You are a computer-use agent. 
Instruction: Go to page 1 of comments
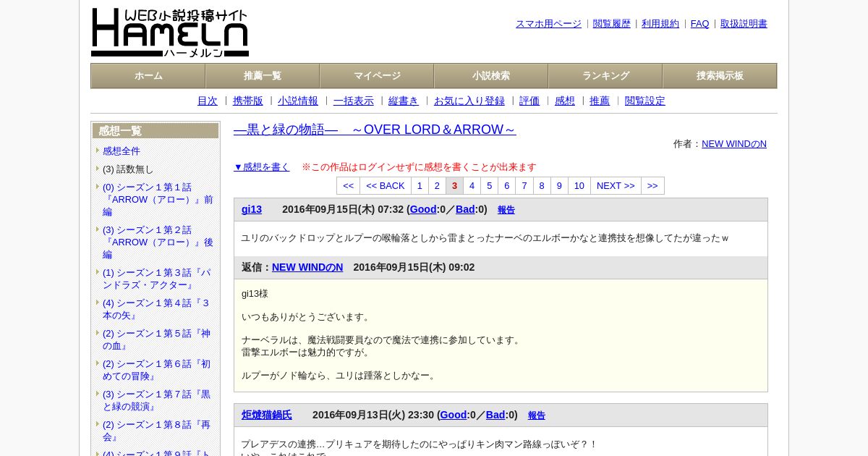pos(420,186)
